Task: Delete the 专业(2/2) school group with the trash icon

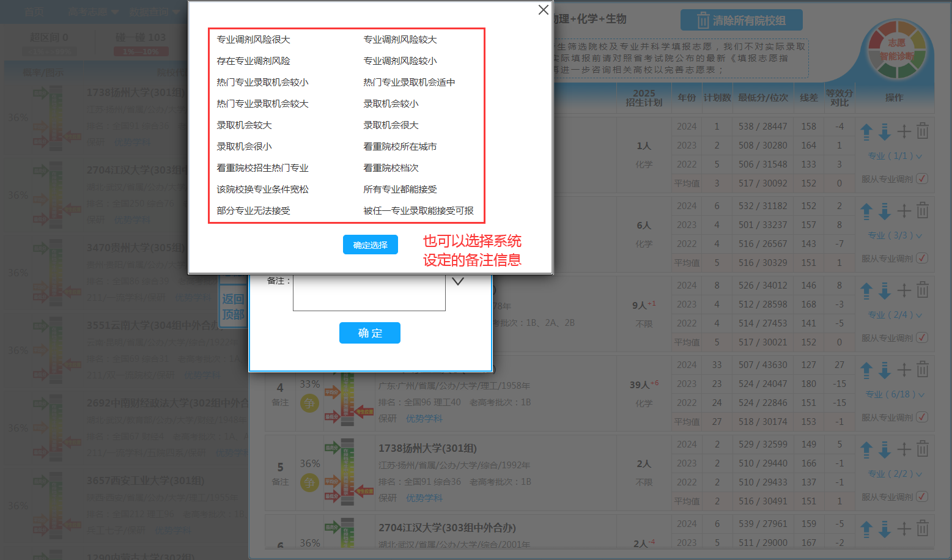Action: (923, 449)
